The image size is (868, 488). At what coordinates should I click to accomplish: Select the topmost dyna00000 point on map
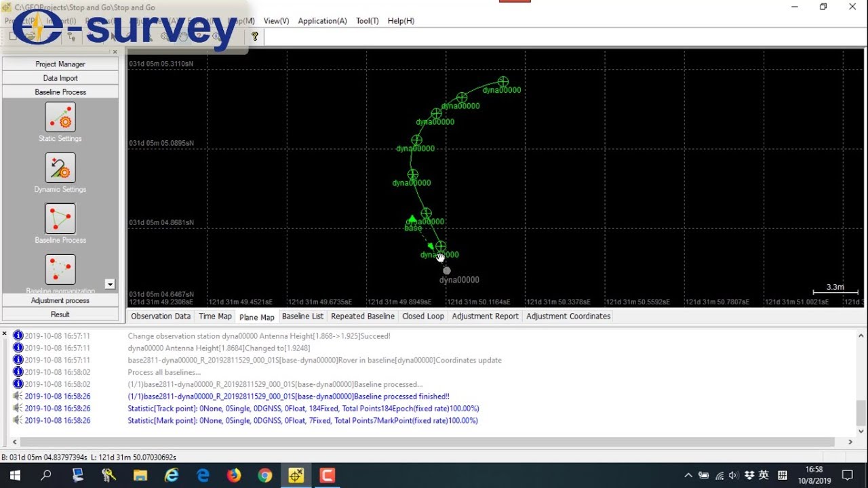(502, 81)
